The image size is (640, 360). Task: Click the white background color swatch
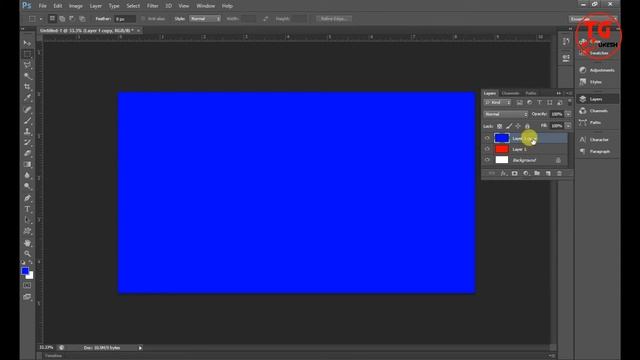point(31,277)
